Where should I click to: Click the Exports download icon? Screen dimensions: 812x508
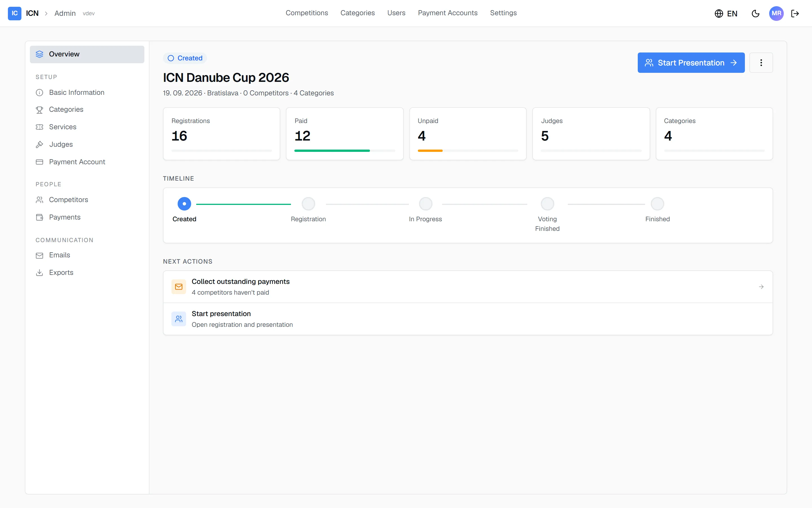pos(39,272)
